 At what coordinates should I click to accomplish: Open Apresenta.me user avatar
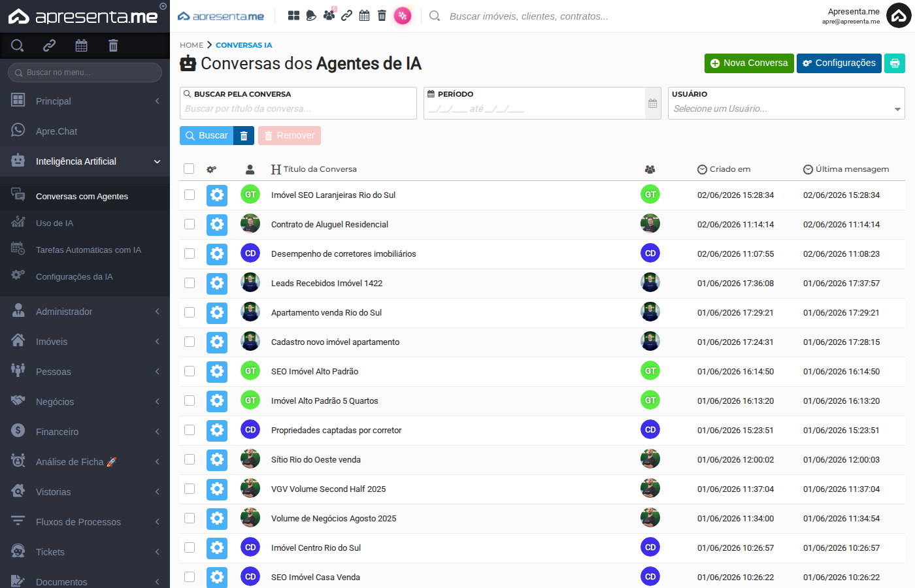pyautogui.click(x=899, y=16)
